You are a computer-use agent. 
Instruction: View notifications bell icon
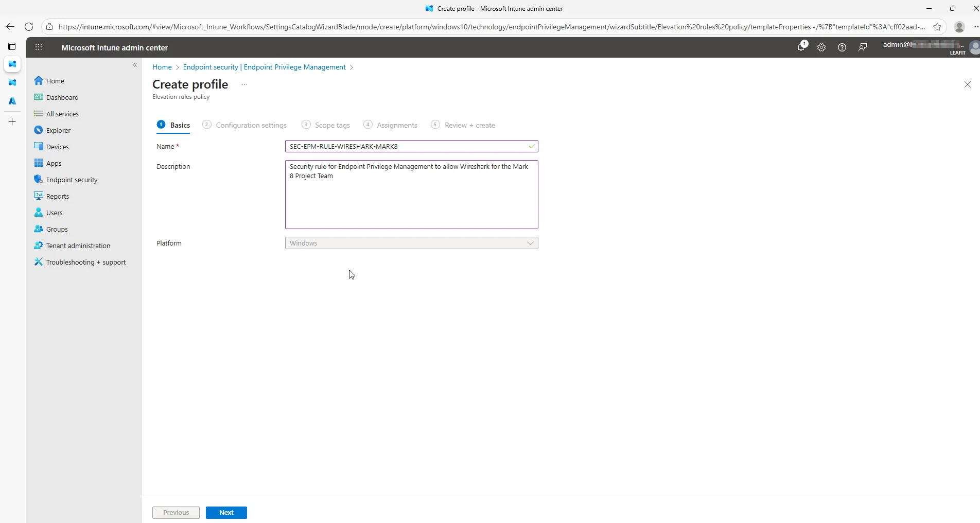[x=801, y=47]
